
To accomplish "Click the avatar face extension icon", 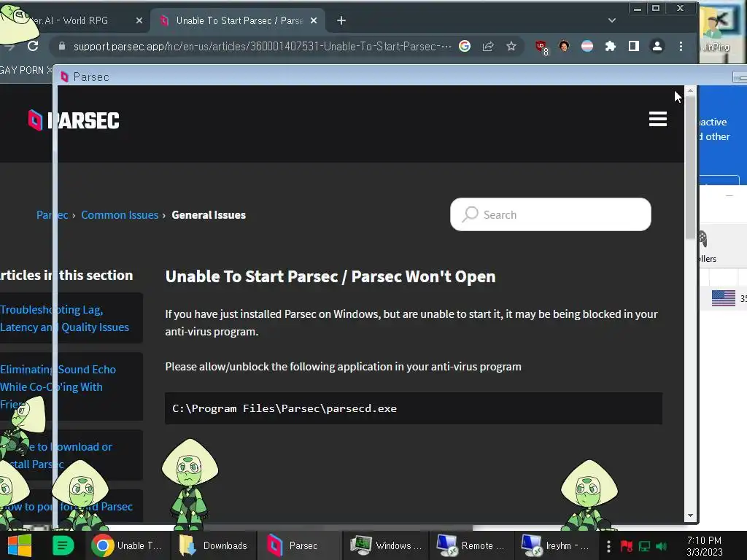I will click(x=564, y=46).
